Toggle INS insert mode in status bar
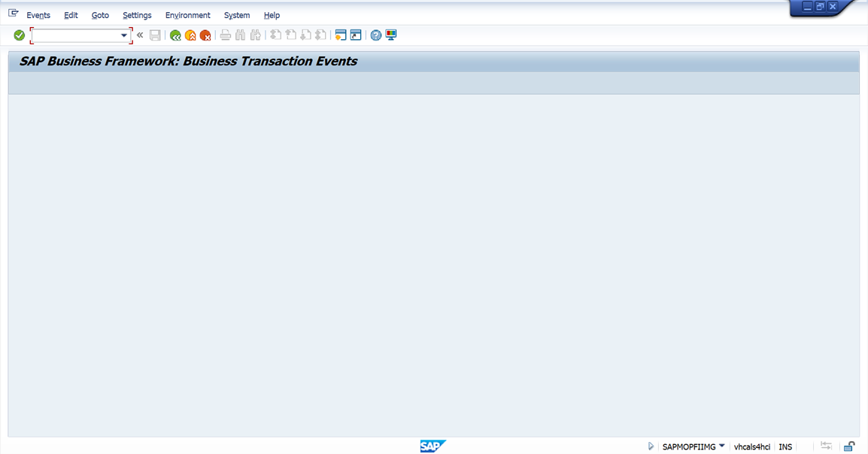The image size is (868, 454). pos(785,446)
